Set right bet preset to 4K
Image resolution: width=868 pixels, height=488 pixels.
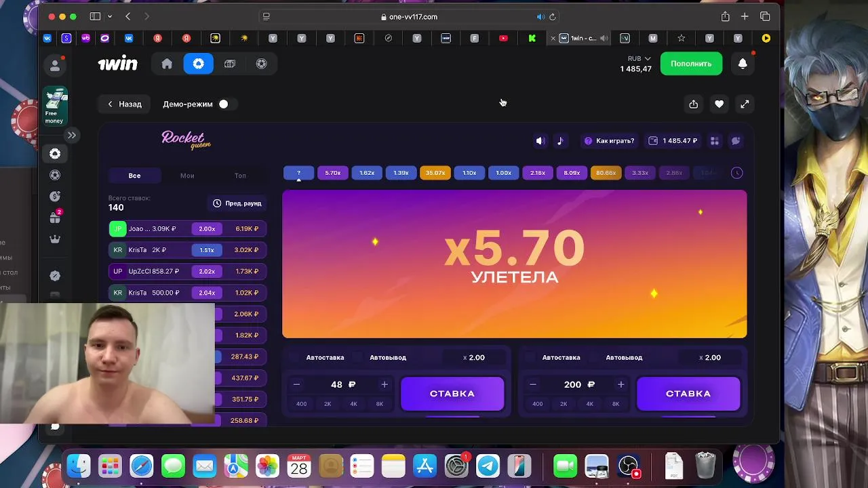click(589, 404)
